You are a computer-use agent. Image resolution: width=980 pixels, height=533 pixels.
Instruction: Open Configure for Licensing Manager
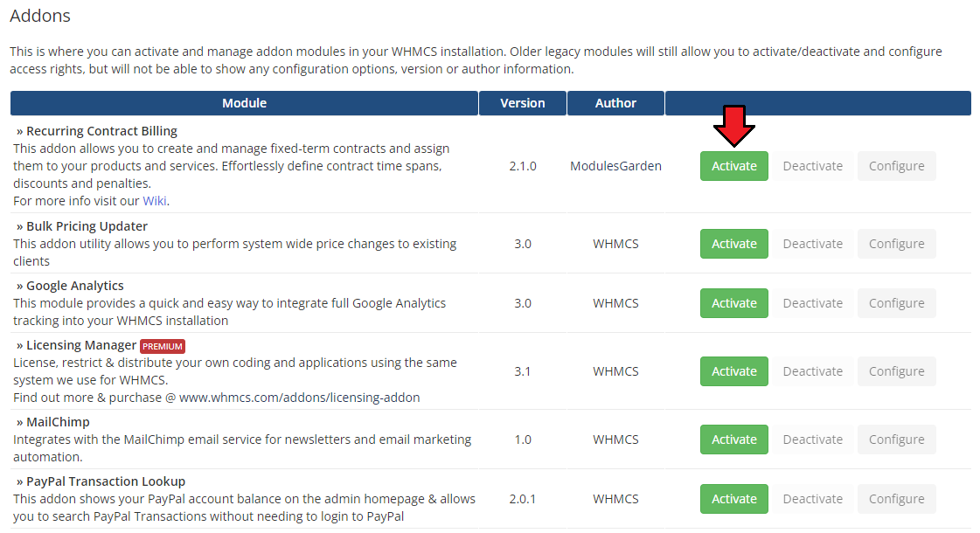tap(896, 371)
